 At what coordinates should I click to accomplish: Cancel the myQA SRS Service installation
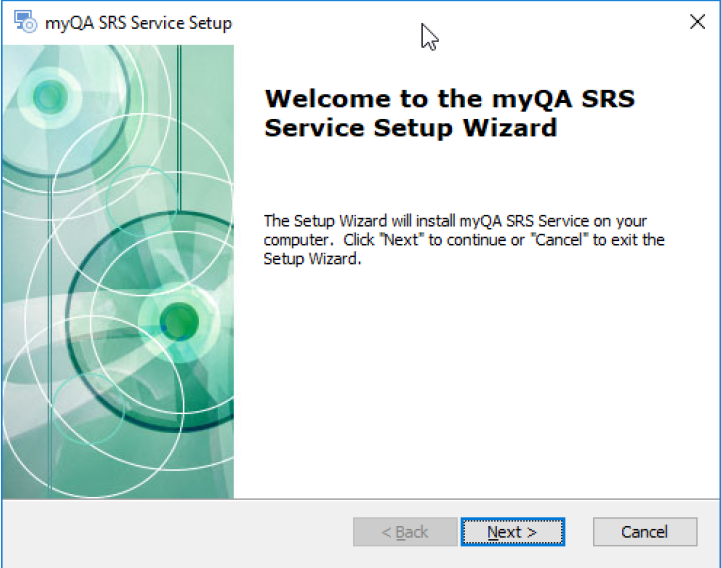(x=645, y=532)
